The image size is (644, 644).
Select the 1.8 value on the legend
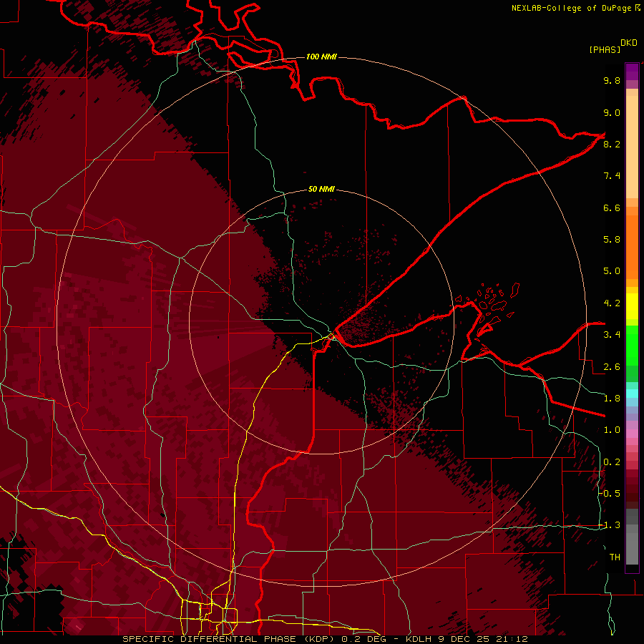[x=612, y=399]
